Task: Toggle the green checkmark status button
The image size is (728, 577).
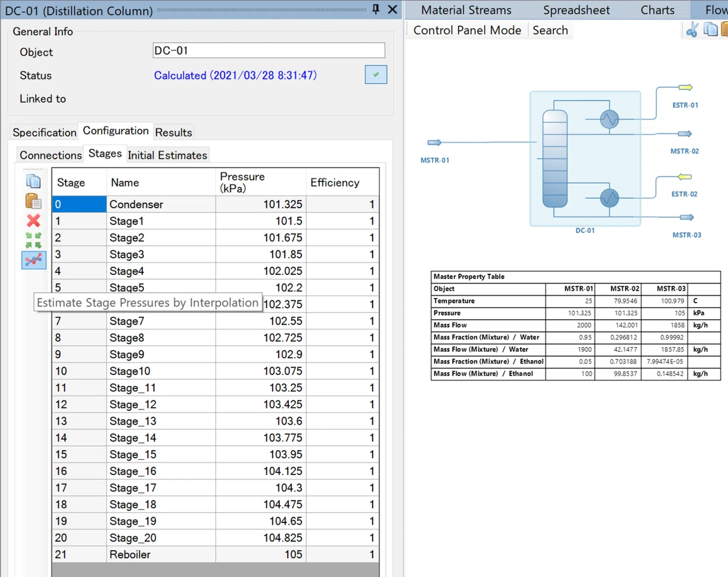Action: point(376,75)
